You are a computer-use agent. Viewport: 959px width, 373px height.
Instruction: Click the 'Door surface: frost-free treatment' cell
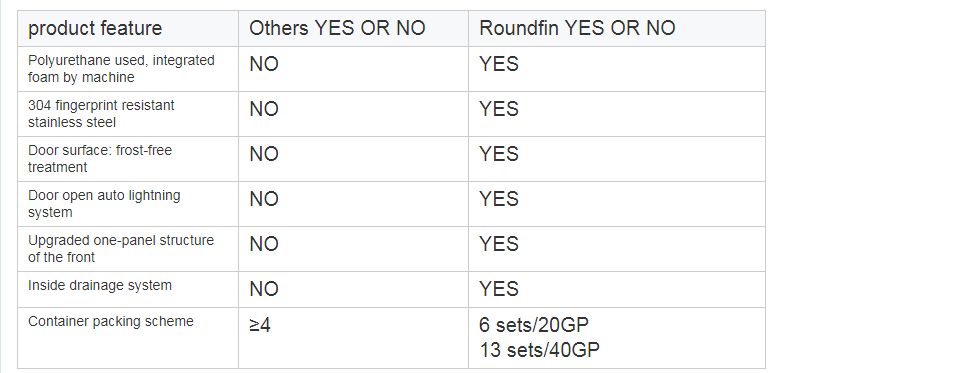(x=128, y=159)
